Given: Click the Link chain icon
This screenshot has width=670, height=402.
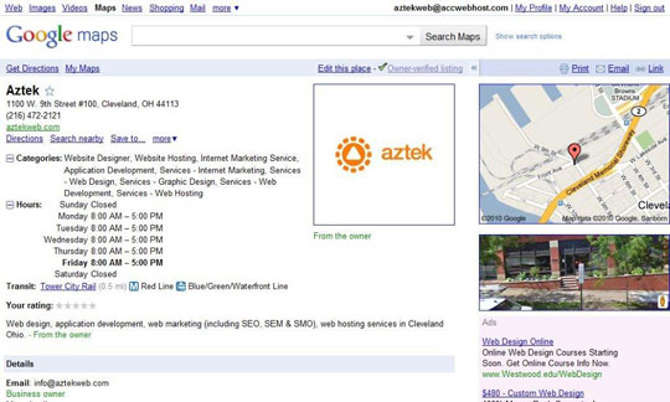Looking at the screenshot, I should tap(641, 69).
